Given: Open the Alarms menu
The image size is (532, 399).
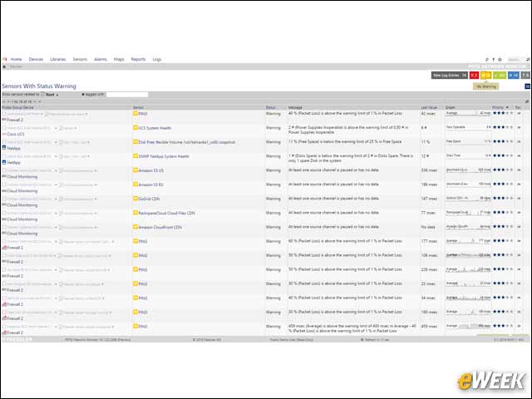Looking at the screenshot, I should click(x=101, y=59).
